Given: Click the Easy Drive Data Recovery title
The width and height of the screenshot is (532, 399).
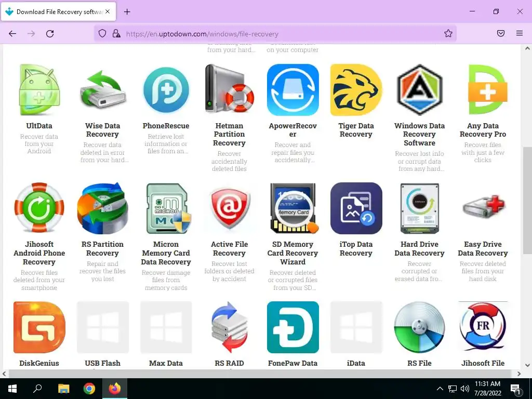Looking at the screenshot, I should [x=483, y=249].
